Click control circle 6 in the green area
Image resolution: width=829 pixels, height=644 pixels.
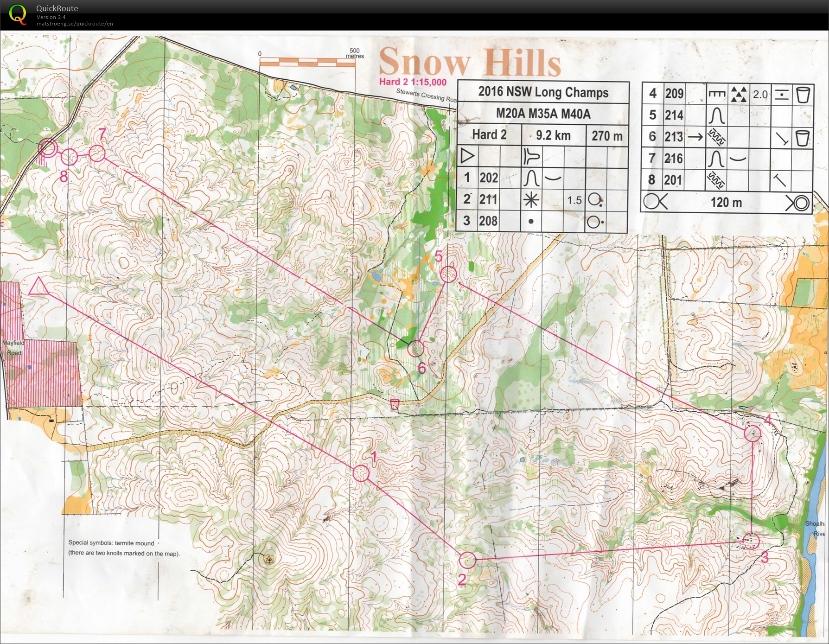(x=416, y=348)
